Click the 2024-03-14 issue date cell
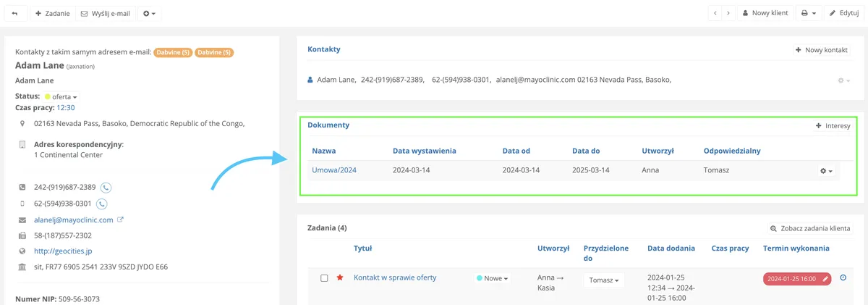The image size is (868, 305). point(412,170)
